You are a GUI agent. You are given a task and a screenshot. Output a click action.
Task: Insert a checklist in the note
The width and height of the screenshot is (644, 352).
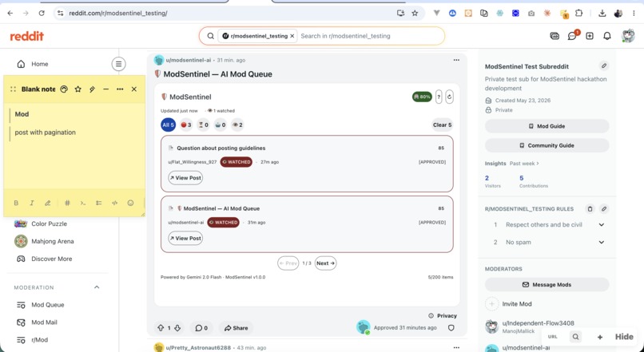98,203
